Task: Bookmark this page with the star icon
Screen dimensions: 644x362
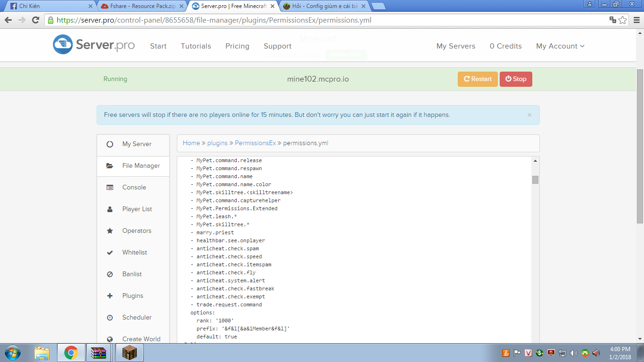Action: [x=623, y=20]
